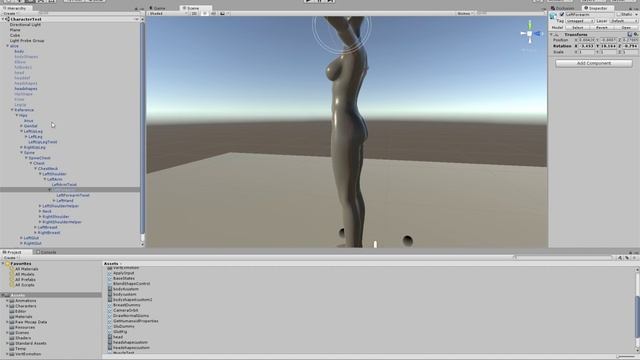Click the Inspector panel lock icon

point(631,8)
